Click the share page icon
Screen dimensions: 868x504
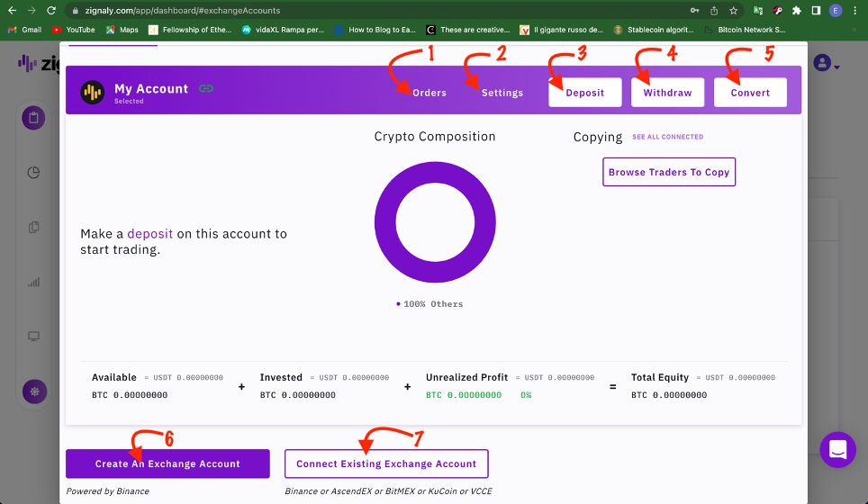click(x=714, y=11)
